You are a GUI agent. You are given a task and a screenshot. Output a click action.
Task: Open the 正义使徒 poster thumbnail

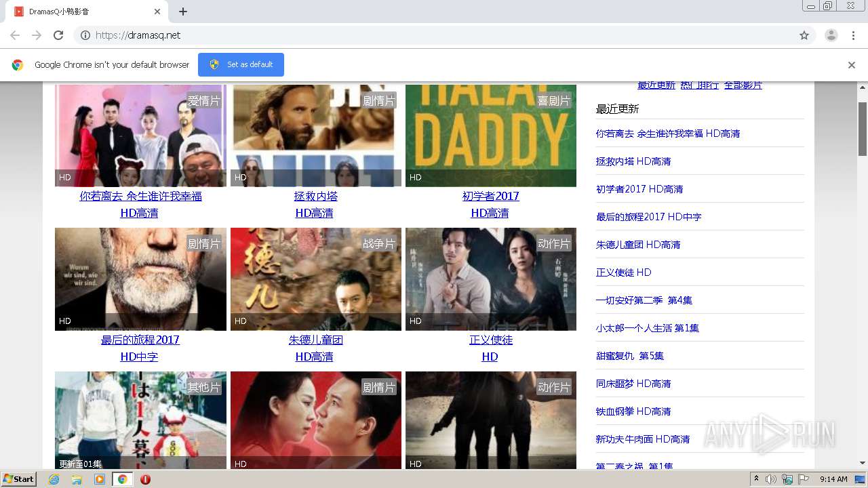pos(491,279)
